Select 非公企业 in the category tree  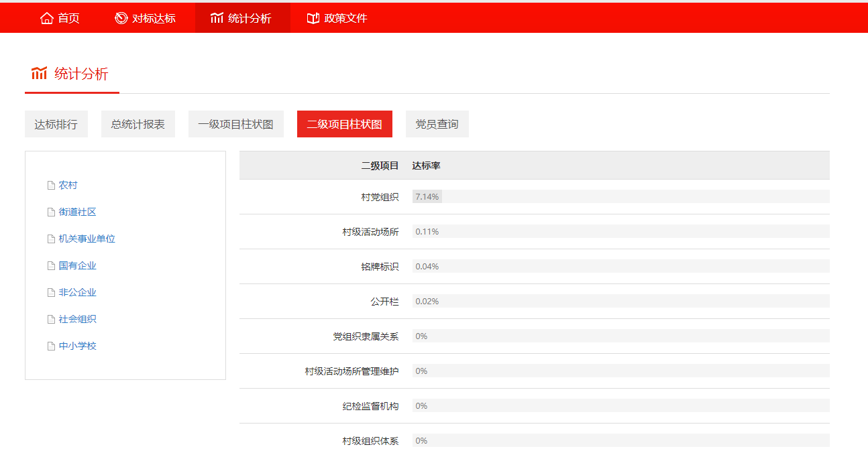click(78, 293)
